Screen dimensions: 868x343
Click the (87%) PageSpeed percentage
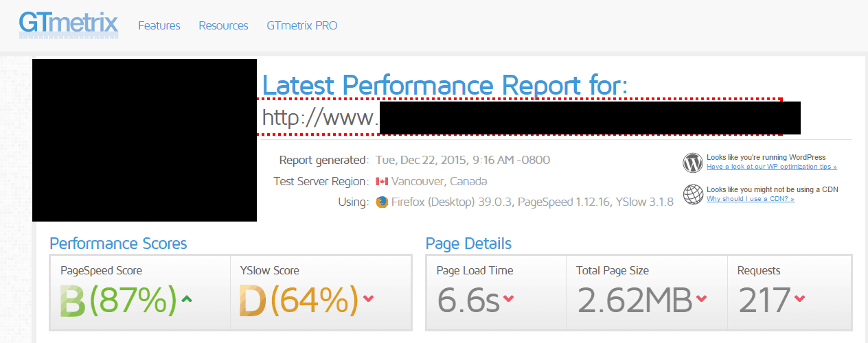pos(134,300)
